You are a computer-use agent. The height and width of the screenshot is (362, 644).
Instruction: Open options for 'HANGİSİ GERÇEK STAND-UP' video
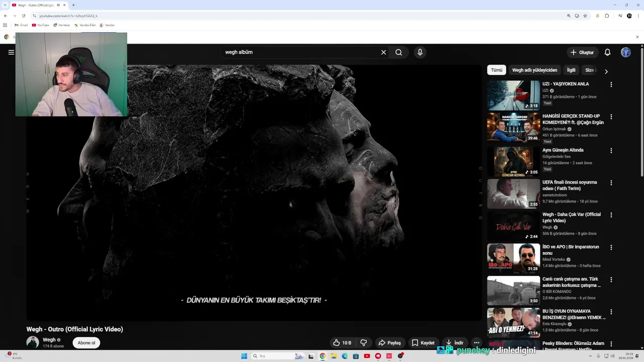click(611, 117)
